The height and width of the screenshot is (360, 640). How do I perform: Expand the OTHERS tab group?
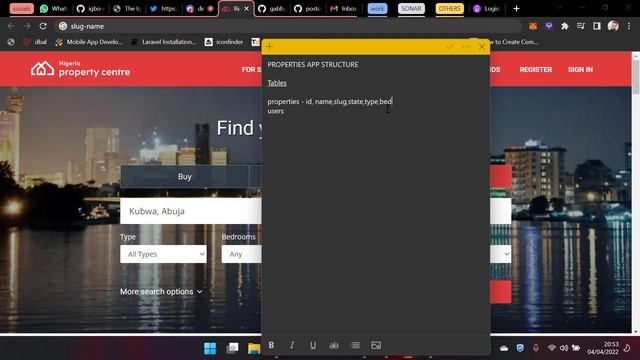tap(449, 9)
